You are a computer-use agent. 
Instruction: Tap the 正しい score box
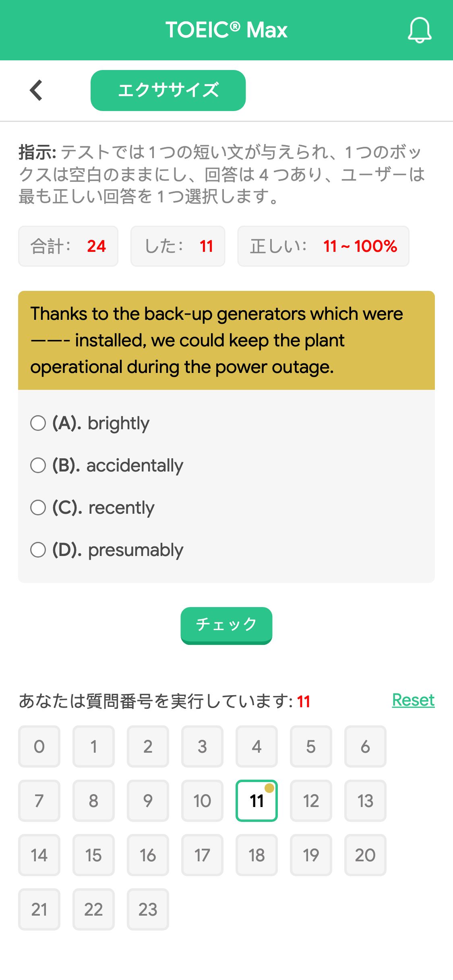pos(323,246)
